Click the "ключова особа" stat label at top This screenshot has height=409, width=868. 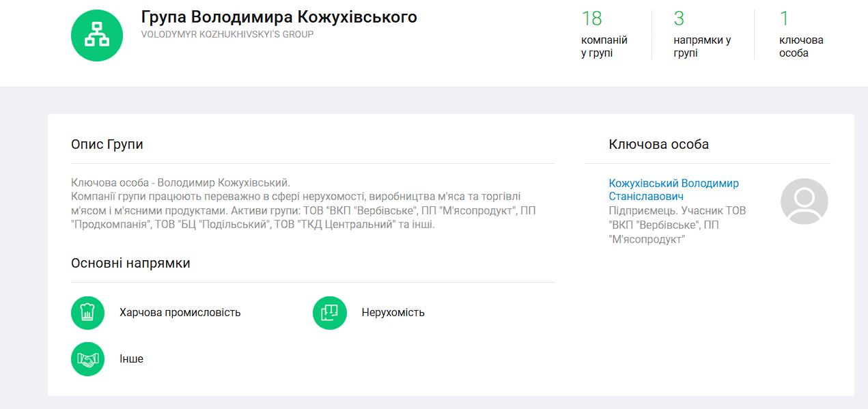800,46
